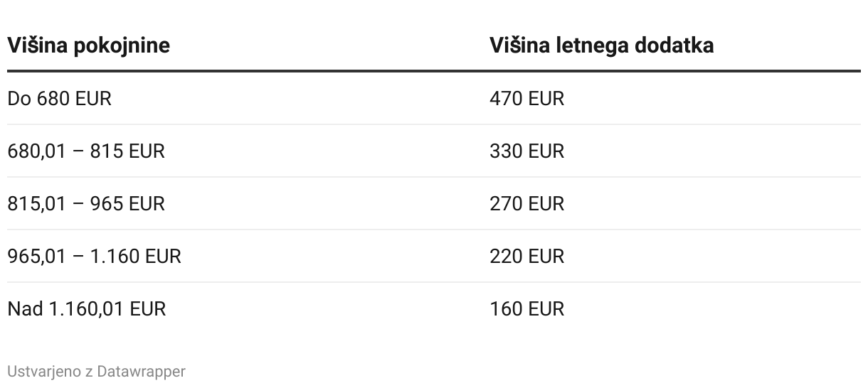
Task: Click the 'Višina pokojnine' column header
Action: tap(88, 45)
